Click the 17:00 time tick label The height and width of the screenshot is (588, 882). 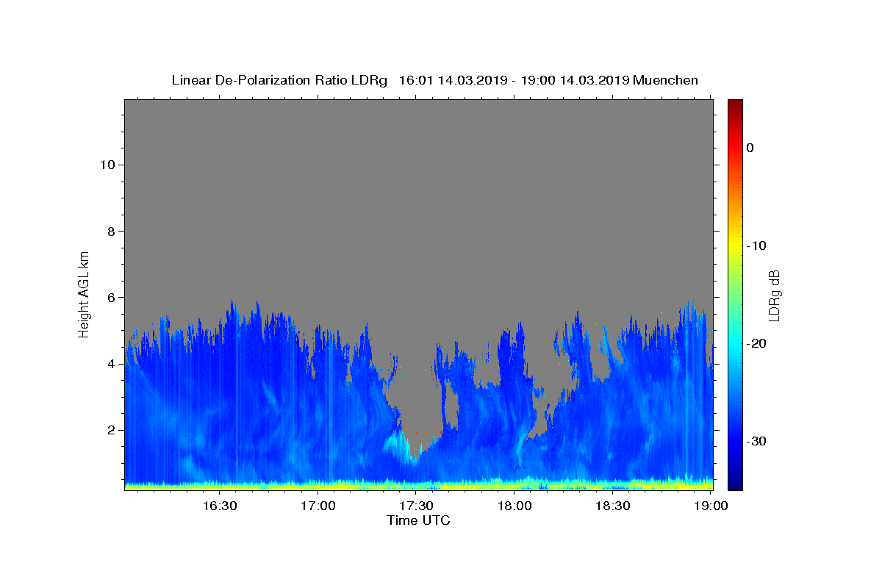pyautogui.click(x=318, y=506)
